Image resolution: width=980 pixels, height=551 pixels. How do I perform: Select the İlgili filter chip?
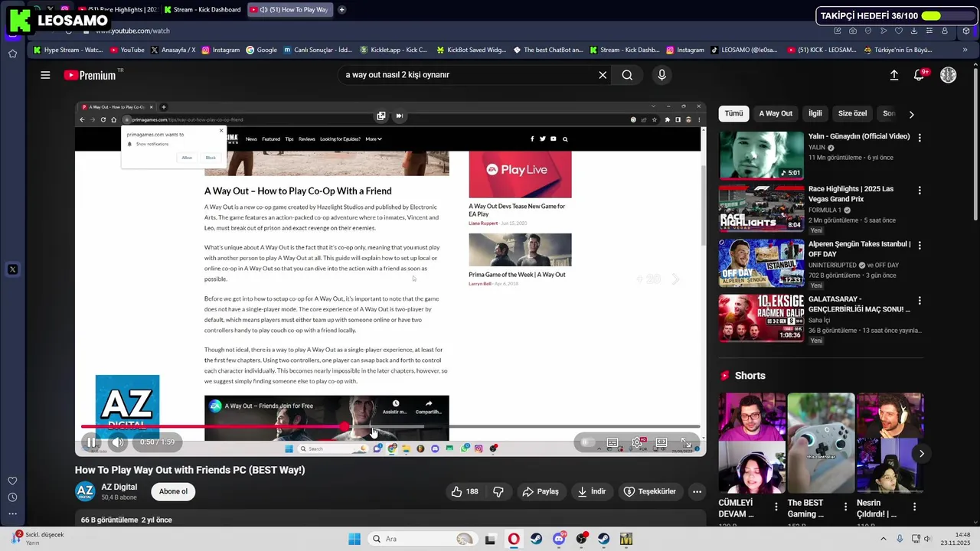click(x=815, y=113)
